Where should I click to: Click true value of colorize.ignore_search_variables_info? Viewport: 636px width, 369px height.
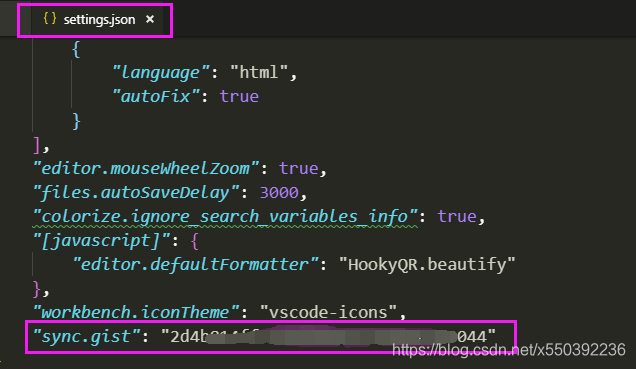pos(457,217)
